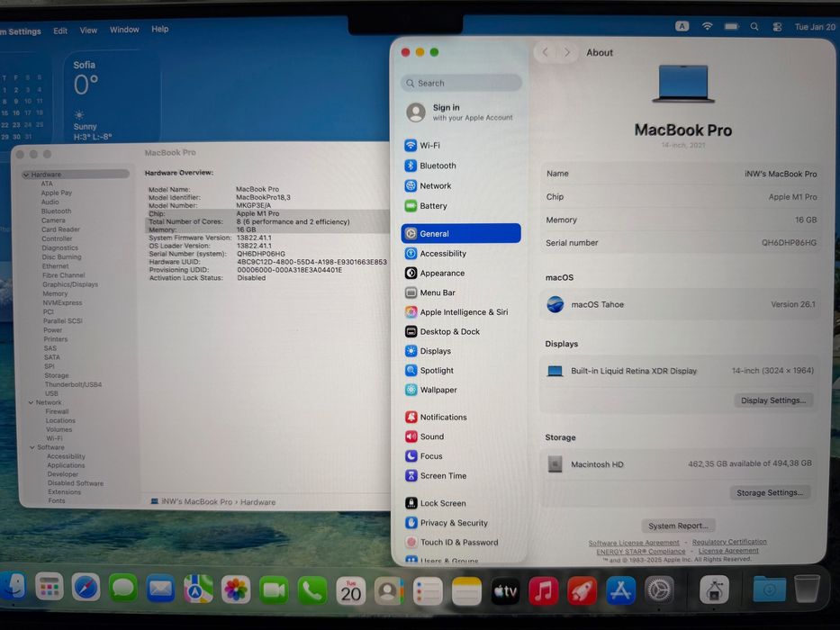Screen dimensions: 840x630
Task: Click the Macintosh HD storage row
Action: coord(679,463)
